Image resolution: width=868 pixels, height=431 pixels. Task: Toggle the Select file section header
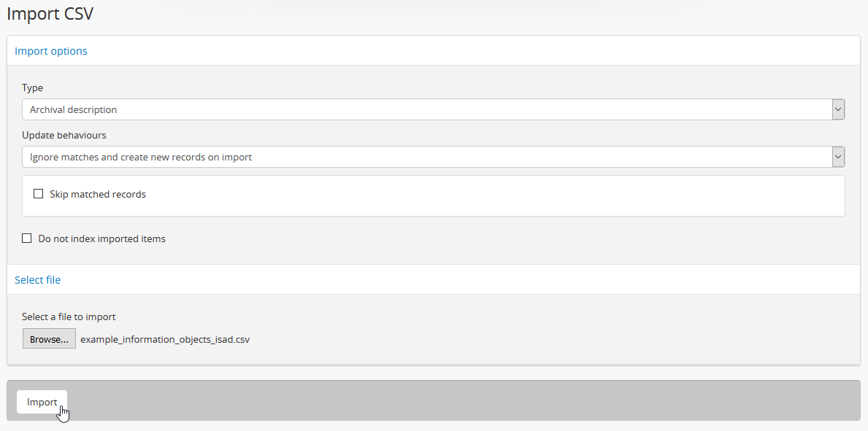(38, 280)
